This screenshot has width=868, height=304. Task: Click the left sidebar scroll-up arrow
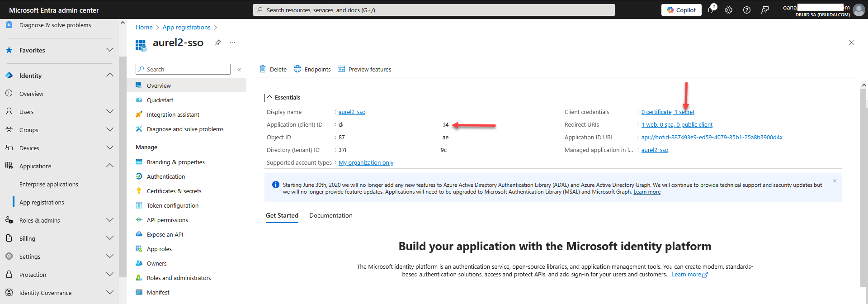point(123,23)
